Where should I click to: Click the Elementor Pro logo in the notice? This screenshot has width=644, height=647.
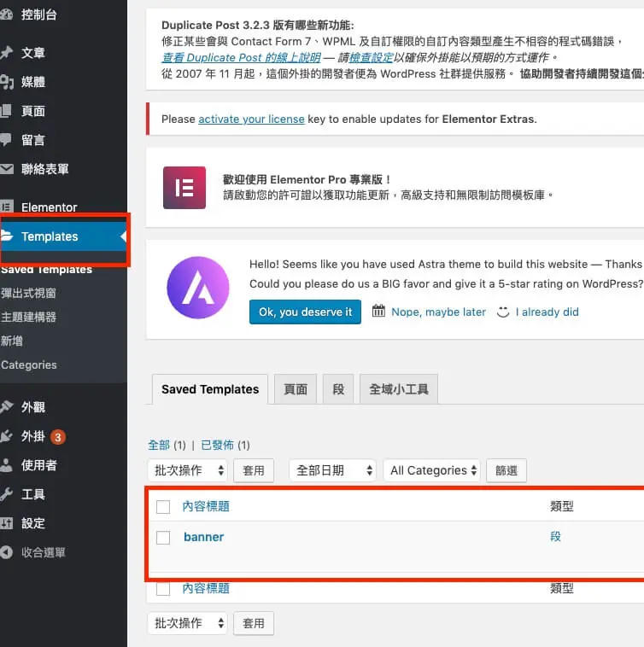click(184, 188)
